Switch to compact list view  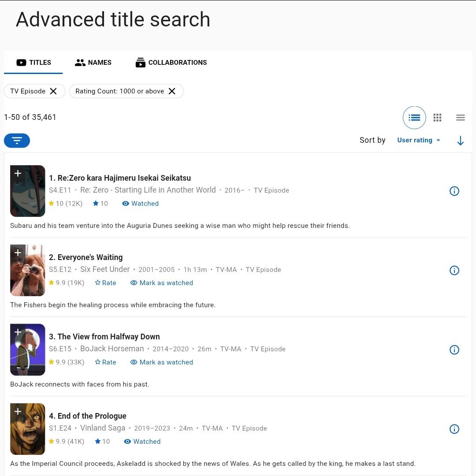(460, 118)
